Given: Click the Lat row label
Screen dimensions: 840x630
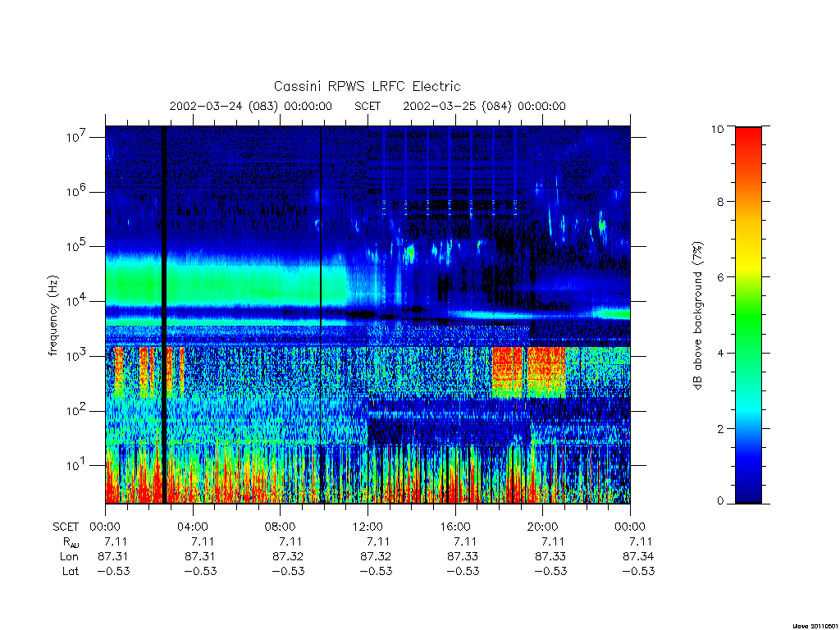Looking at the screenshot, I should click(71, 571).
